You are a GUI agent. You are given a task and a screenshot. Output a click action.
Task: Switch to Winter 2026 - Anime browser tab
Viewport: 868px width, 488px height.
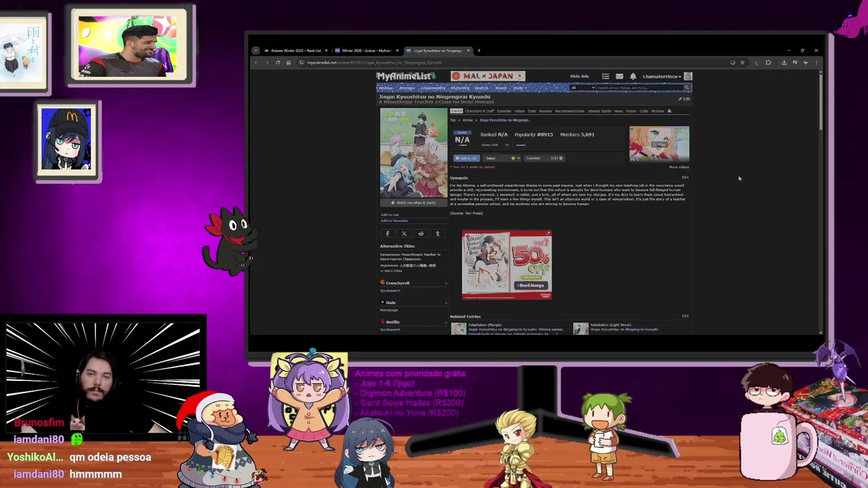(x=366, y=51)
